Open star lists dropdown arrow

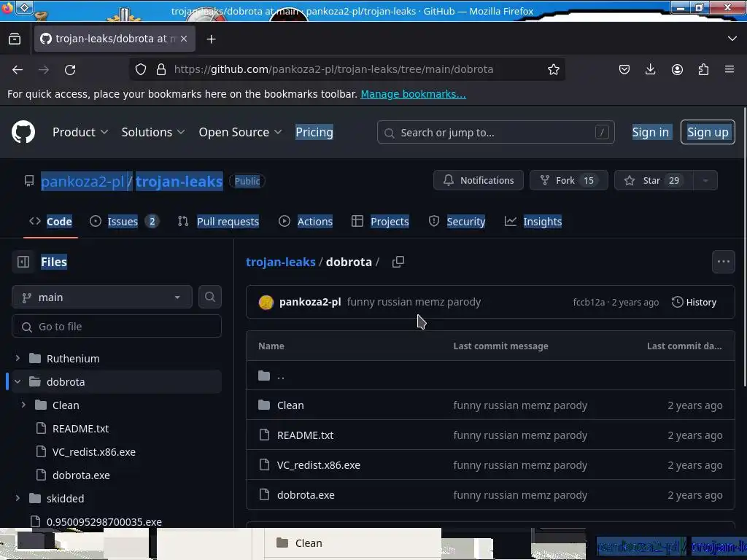(x=705, y=181)
